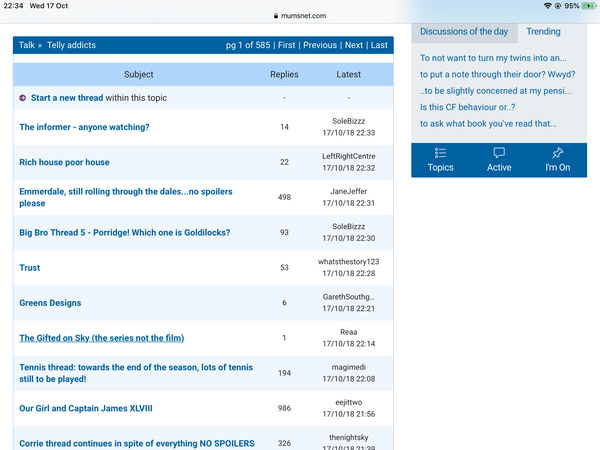
Task: Jump to Last page link
Action: 379,45
